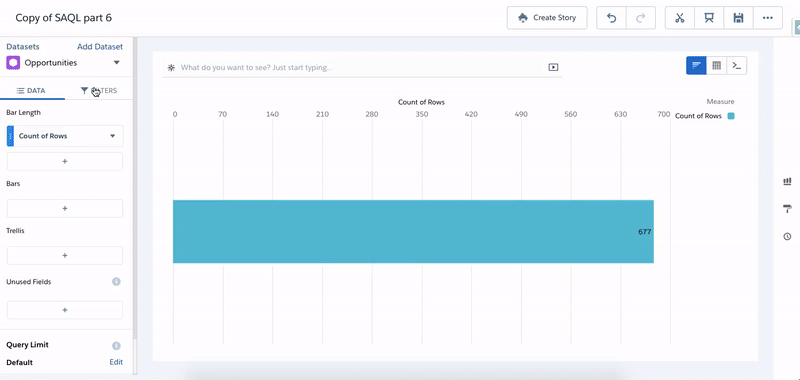Screen dimensions: 800x380
Task: Redo the last change
Action: tap(641, 18)
